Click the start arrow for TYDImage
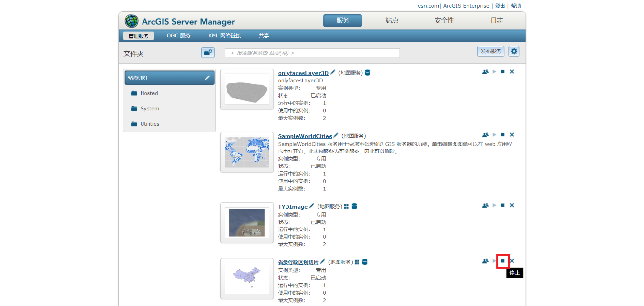Image resolution: width=644 pixels, height=306 pixels. pyautogui.click(x=494, y=205)
